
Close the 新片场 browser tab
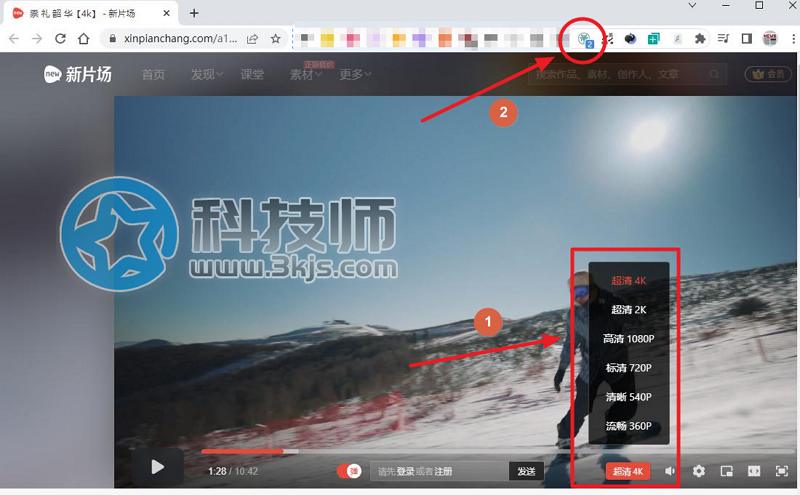[x=166, y=13]
